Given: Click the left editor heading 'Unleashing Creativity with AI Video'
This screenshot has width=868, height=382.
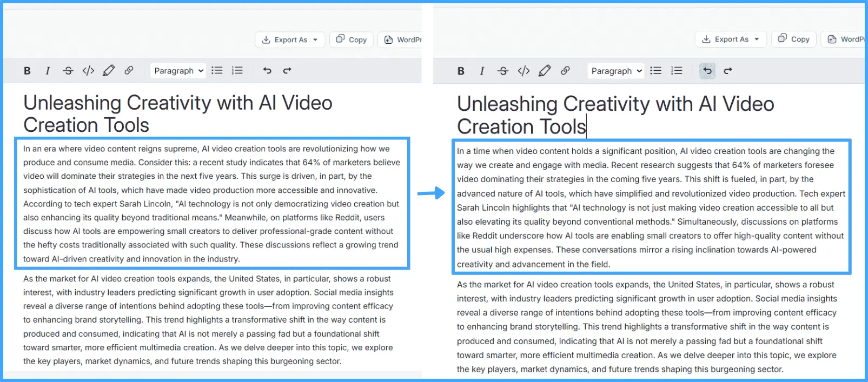Looking at the screenshot, I should (178, 103).
